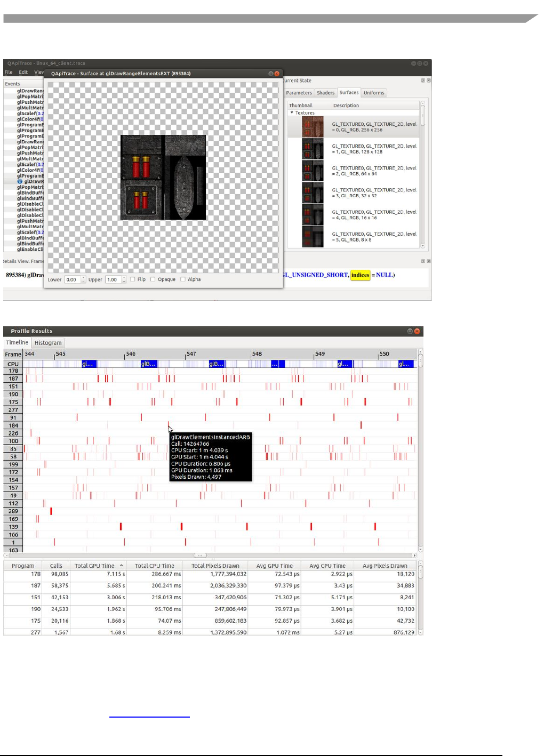This screenshot has width=560, height=756.
Task: Click the Current State panel float icon
Action: tap(423, 81)
